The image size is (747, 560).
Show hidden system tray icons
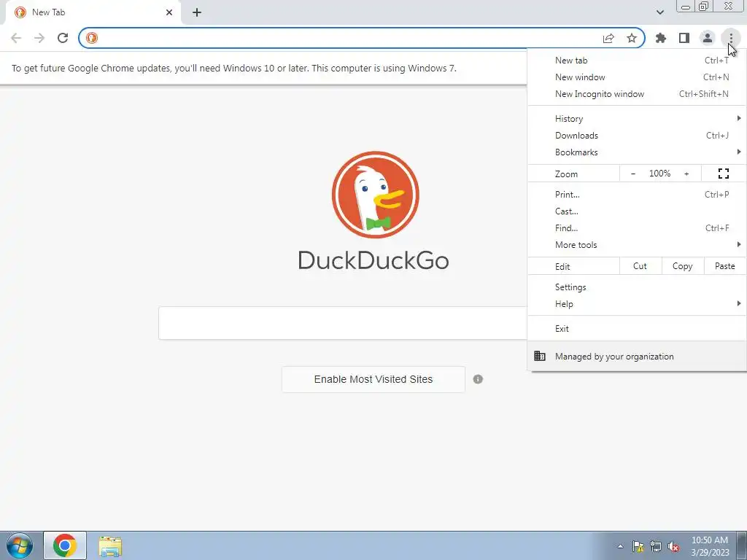620,547
